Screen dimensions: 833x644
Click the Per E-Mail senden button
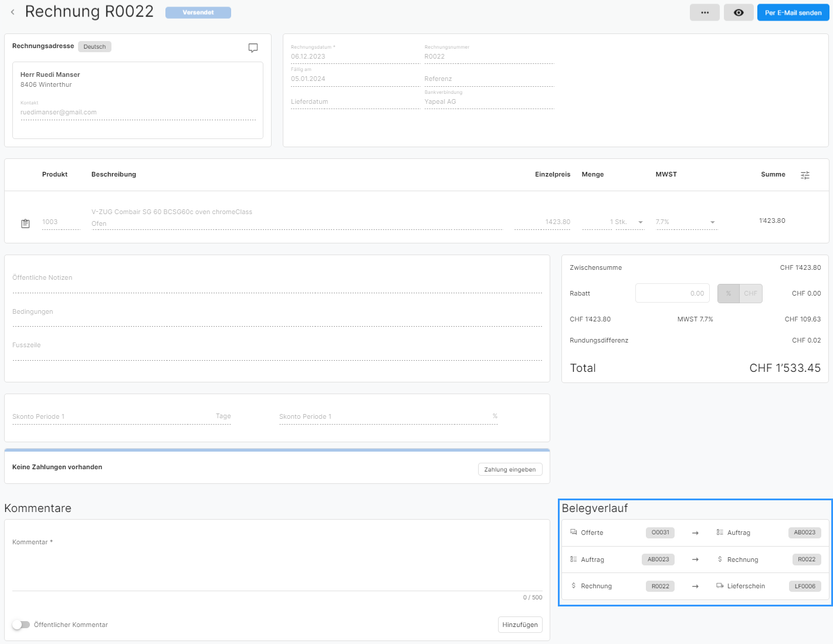point(793,12)
